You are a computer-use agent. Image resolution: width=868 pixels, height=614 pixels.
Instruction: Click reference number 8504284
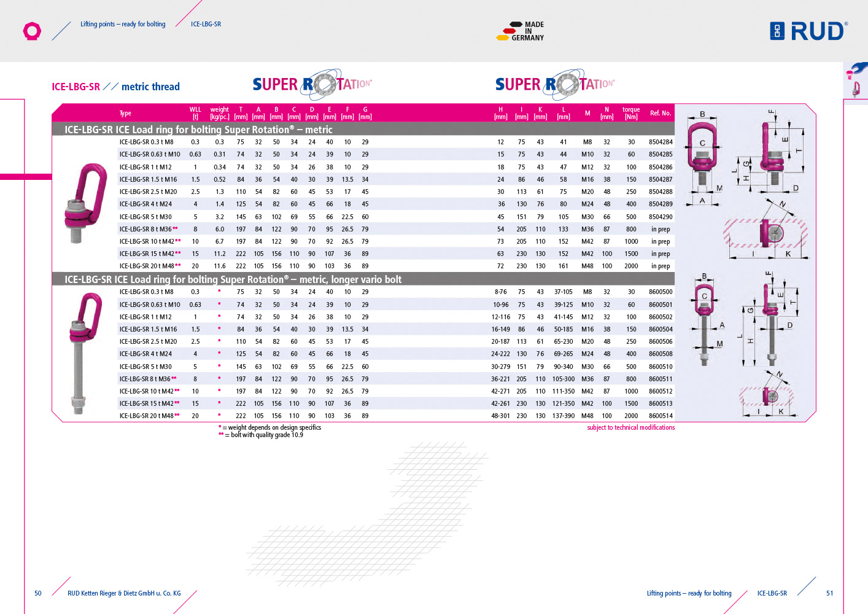[x=661, y=142]
